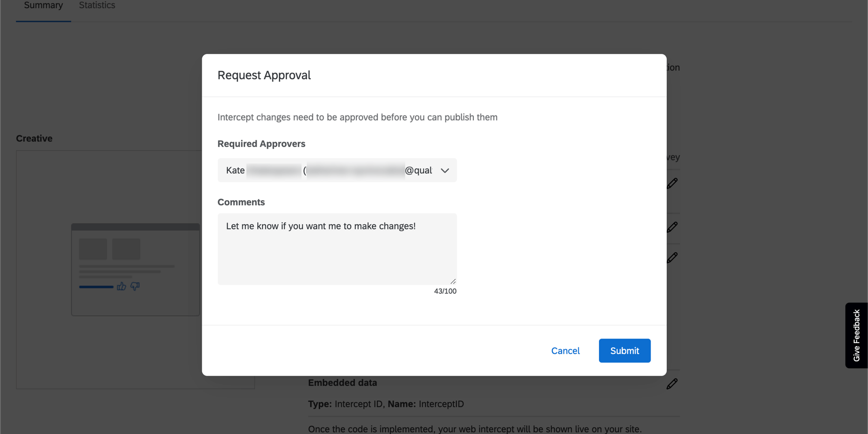Open the Required Approvers dropdown showing Kate
868x434 pixels.
[x=336, y=170]
